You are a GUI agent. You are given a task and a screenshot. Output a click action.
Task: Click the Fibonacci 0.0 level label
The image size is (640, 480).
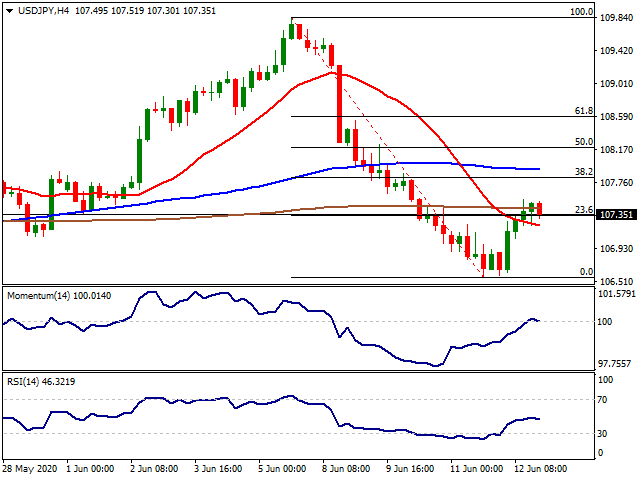pos(586,272)
